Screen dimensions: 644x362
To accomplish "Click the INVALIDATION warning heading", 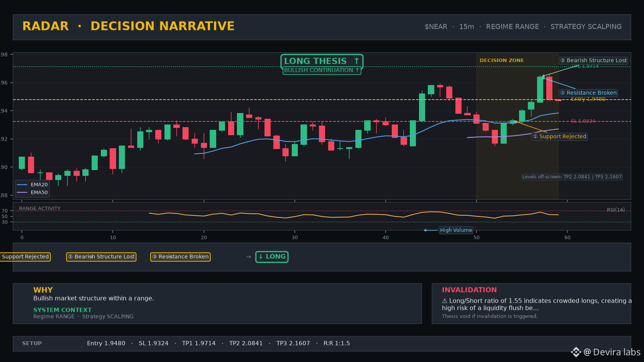I will click(x=469, y=290).
